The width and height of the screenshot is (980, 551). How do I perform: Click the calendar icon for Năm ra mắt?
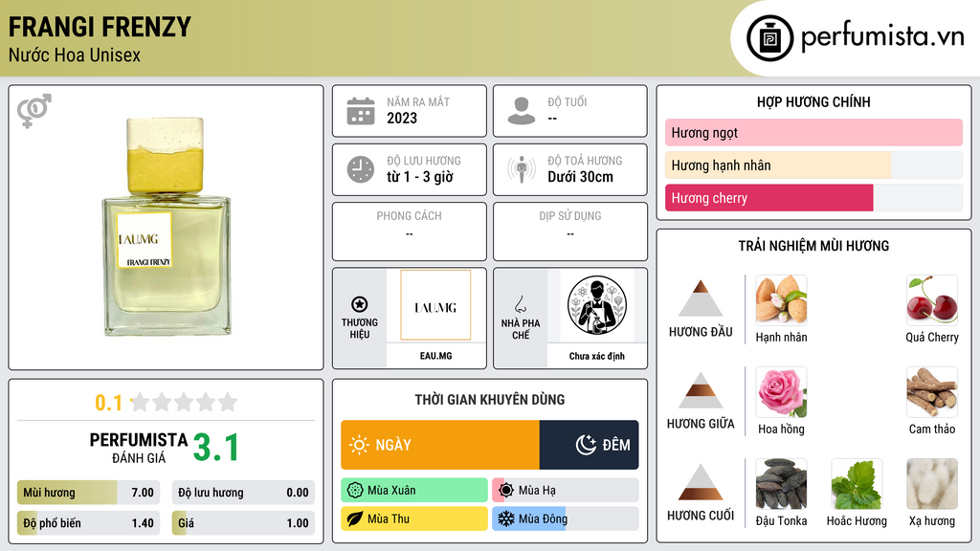[x=361, y=111]
